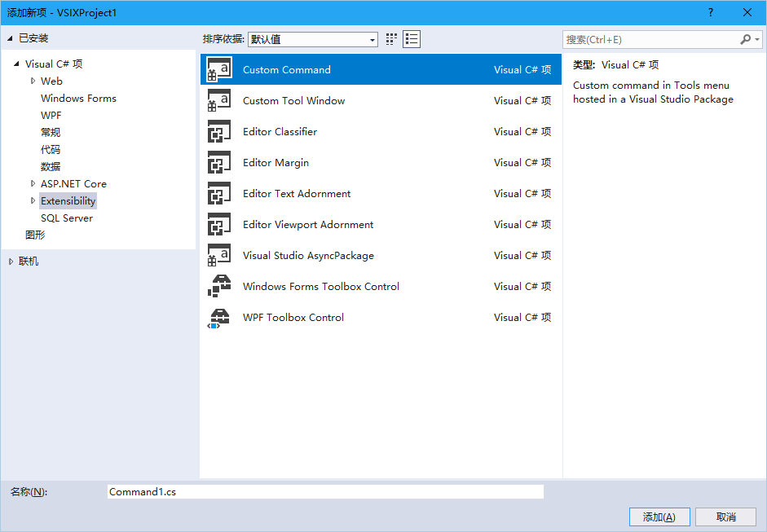Collapse the 已安装 section

click(10, 38)
